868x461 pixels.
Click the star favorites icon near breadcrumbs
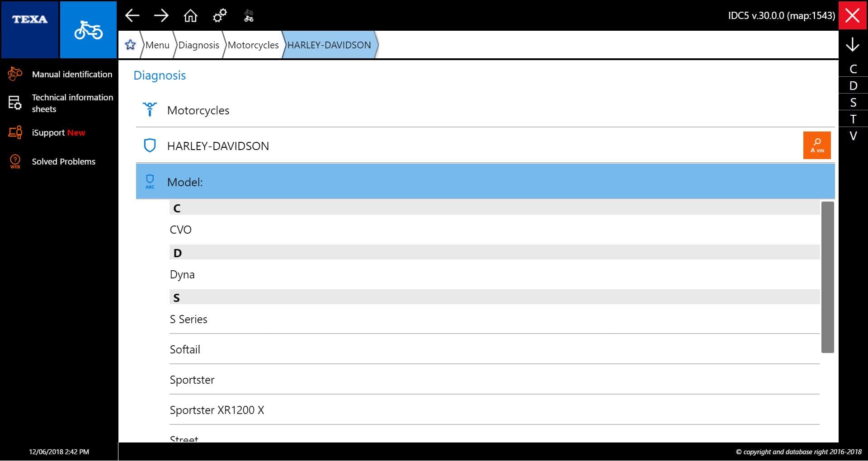[x=130, y=44]
